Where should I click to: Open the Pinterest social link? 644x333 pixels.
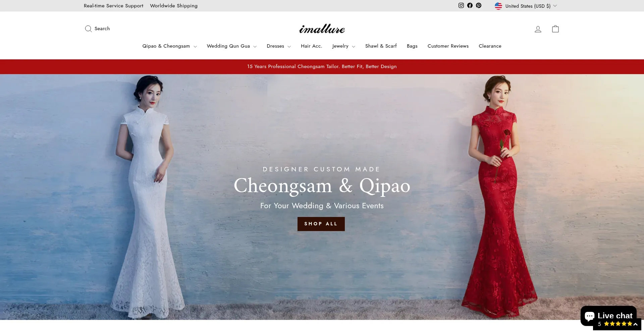point(479,5)
